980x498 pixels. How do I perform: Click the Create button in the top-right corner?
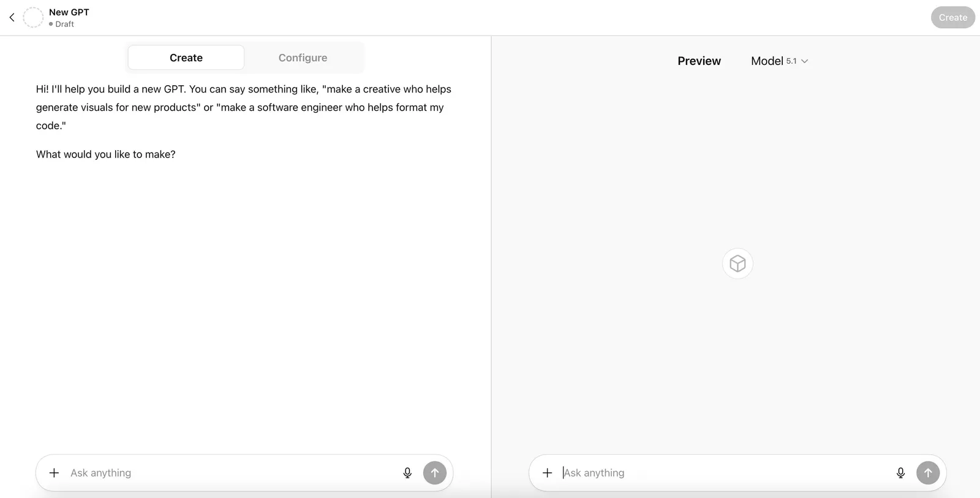[952, 17]
